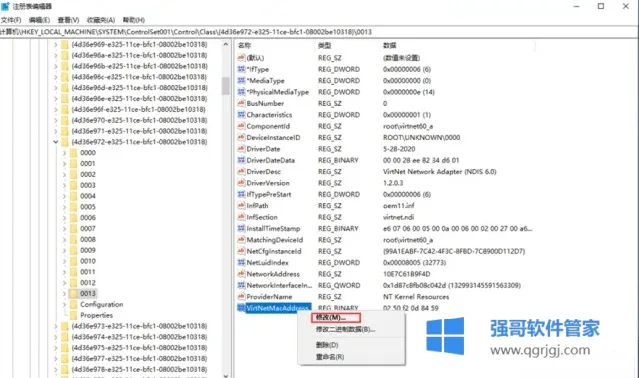Image resolution: width=639 pixels, height=378 pixels.
Task: Click the folder icon of key 0013
Action: pyautogui.click(x=73, y=294)
